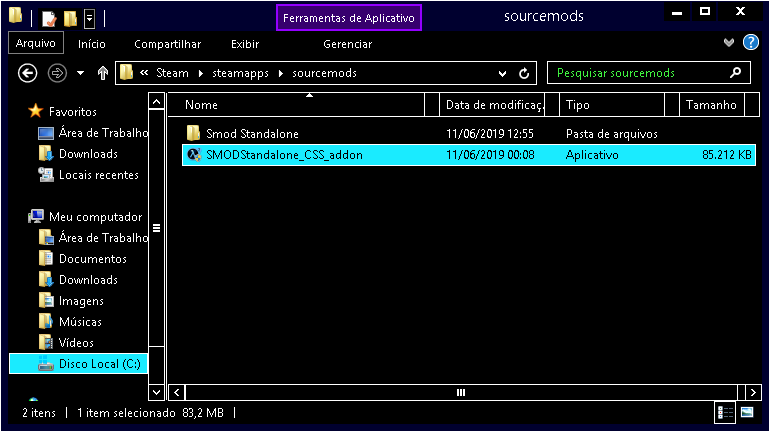Expand the arrow after Steam breadcrumb

tap(201, 74)
